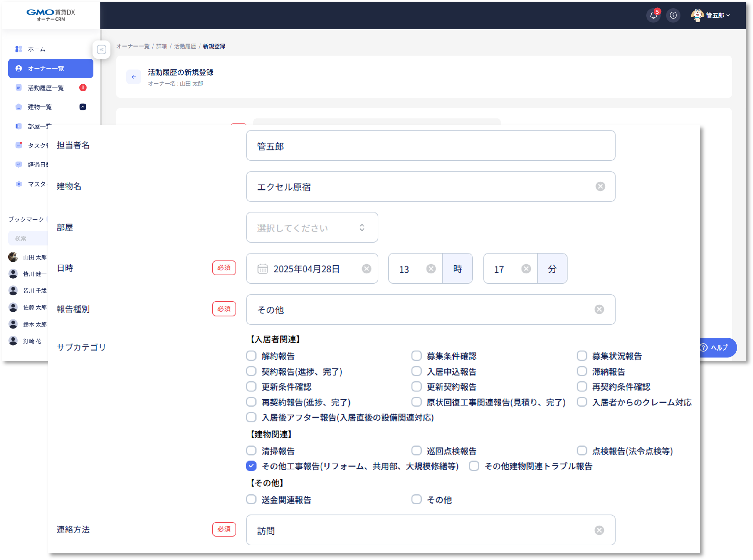Check the 滞納報告 checkbox
The image size is (753, 560).
coord(582,371)
